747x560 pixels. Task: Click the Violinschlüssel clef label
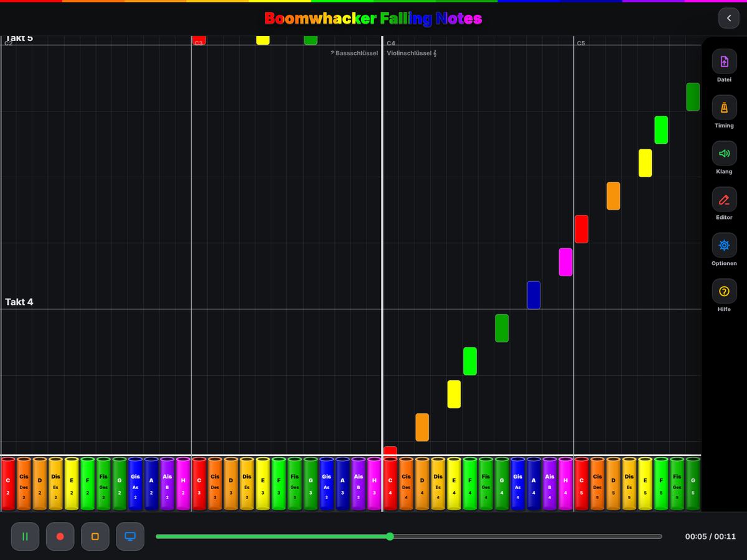[x=411, y=54]
